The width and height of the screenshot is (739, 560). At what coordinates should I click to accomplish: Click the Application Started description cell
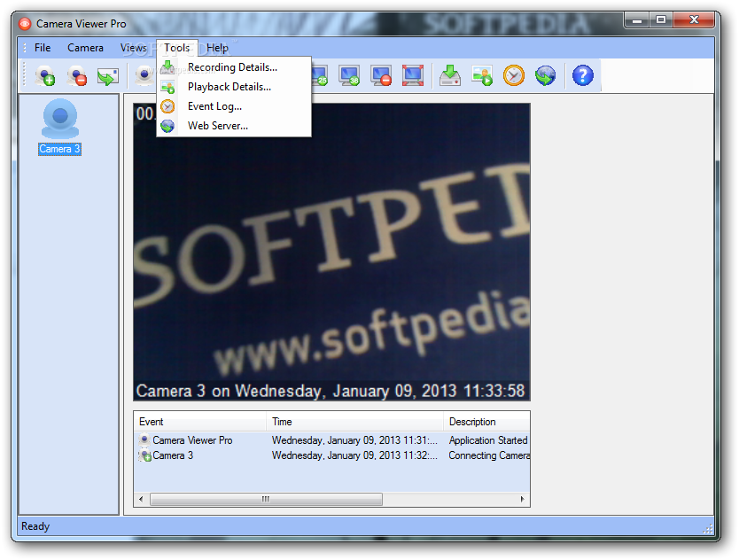point(488,439)
